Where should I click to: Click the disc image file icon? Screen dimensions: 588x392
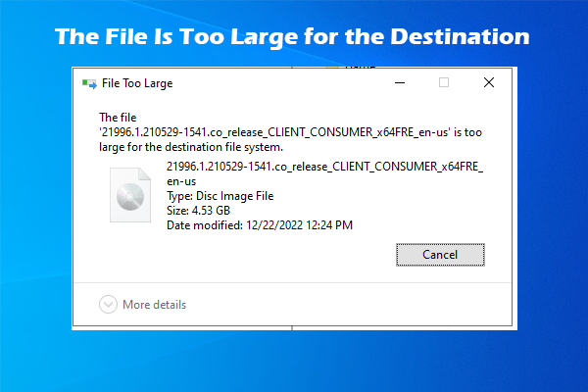coord(129,196)
